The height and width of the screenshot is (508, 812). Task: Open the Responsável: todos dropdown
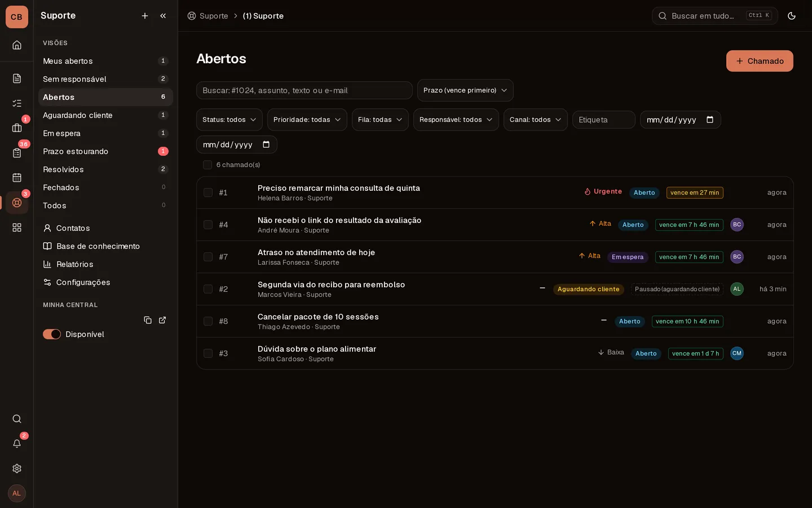click(x=456, y=120)
